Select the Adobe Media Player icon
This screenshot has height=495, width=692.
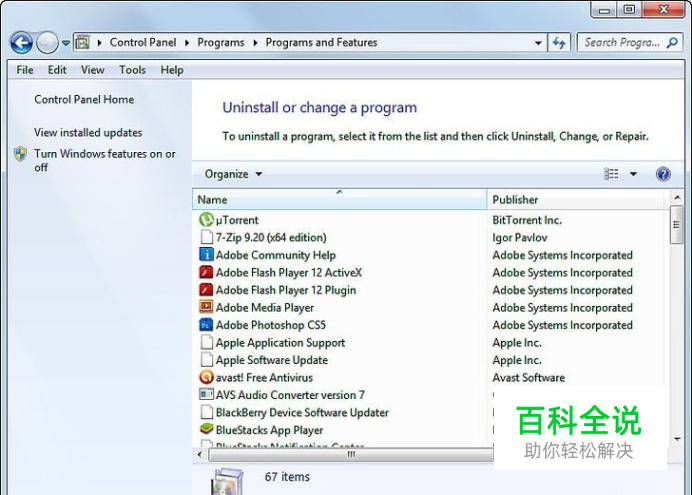[x=206, y=307]
